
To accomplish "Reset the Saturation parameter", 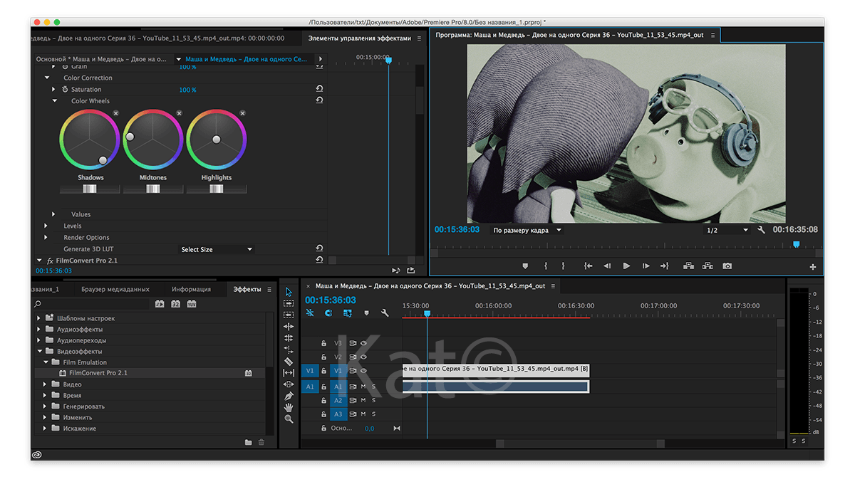I will [319, 90].
